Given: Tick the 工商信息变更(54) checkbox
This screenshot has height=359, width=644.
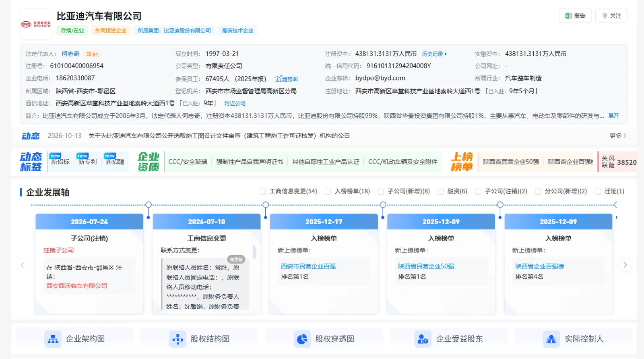Looking at the screenshot, I should [x=263, y=192].
